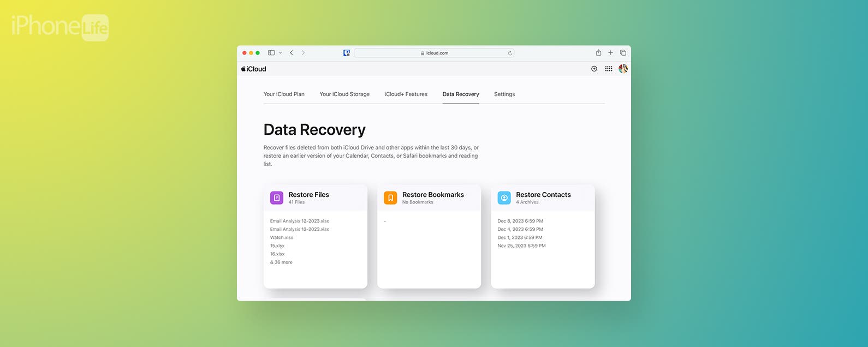The image size is (868, 347).
Task: Open the Safari share icon
Action: 598,53
